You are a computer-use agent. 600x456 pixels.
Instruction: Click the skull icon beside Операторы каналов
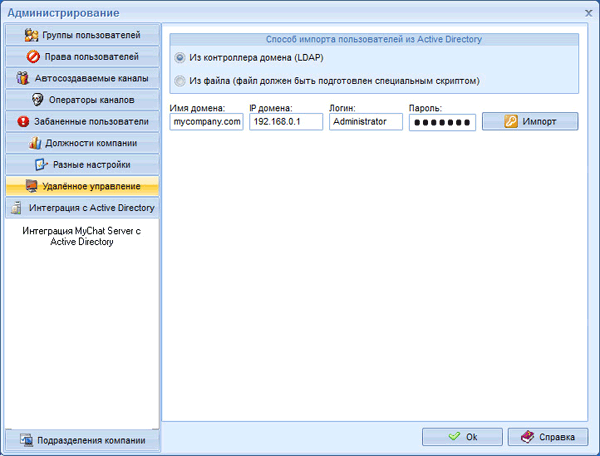pos(37,100)
